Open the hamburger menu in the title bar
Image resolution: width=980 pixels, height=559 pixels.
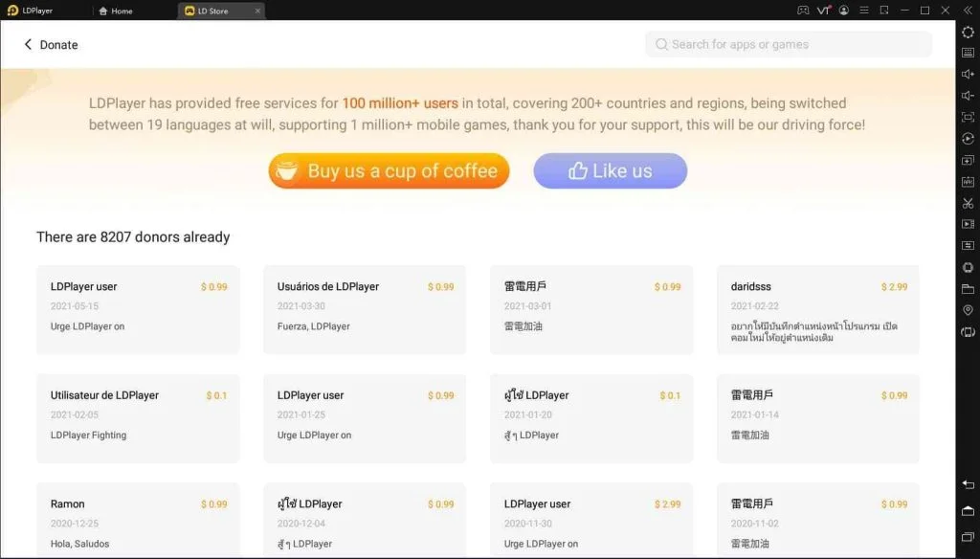(x=864, y=10)
